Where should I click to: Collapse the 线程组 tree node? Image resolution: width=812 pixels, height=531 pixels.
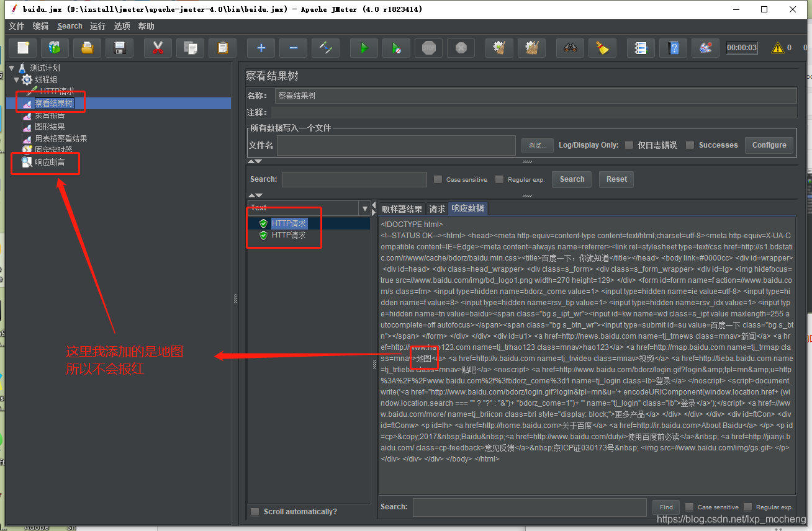click(x=17, y=79)
